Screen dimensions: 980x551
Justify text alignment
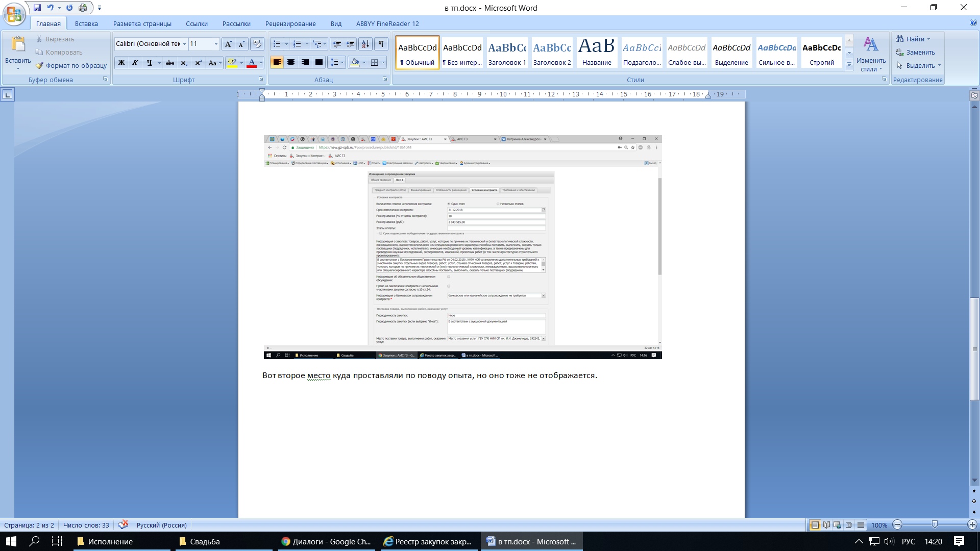click(319, 62)
